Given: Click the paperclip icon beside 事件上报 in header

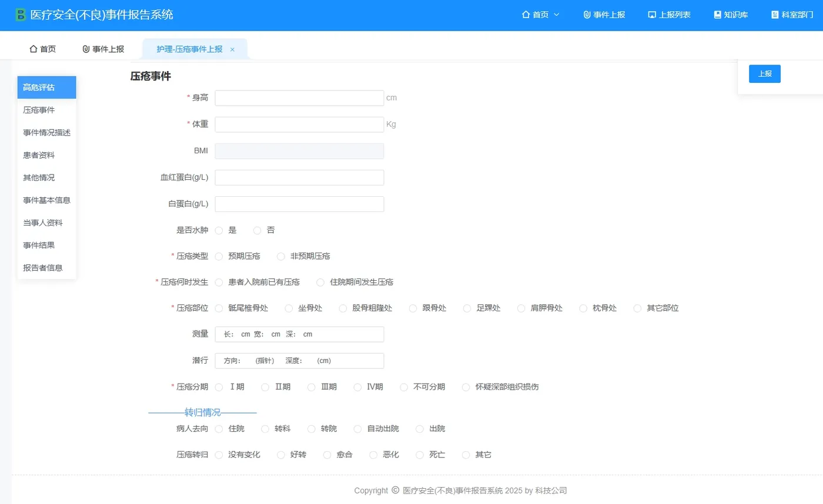Looking at the screenshot, I should (587, 15).
